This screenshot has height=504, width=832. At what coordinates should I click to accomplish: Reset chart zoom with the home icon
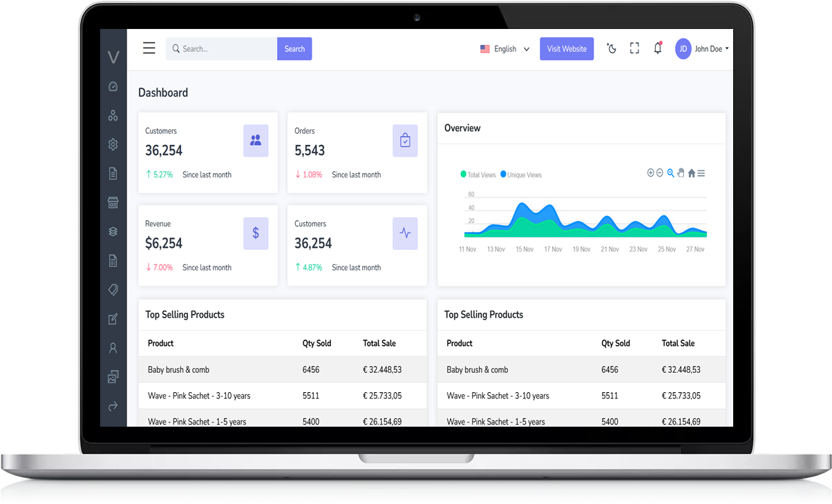click(x=691, y=173)
